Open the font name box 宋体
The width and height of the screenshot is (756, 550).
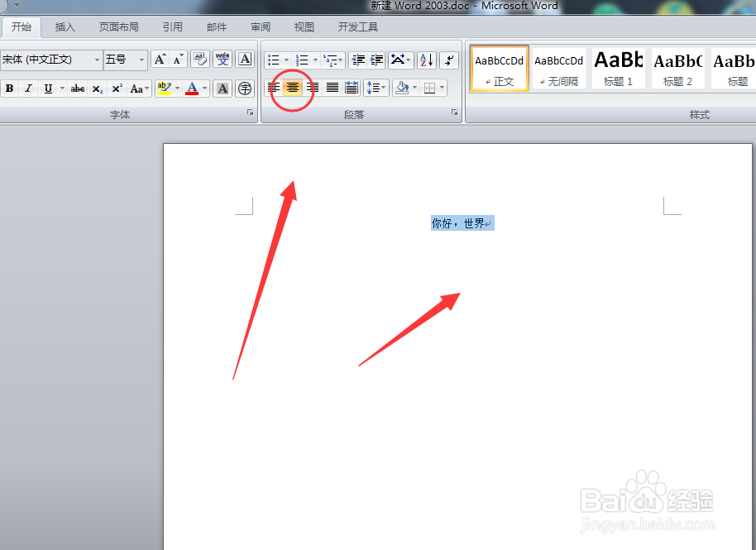[51, 60]
